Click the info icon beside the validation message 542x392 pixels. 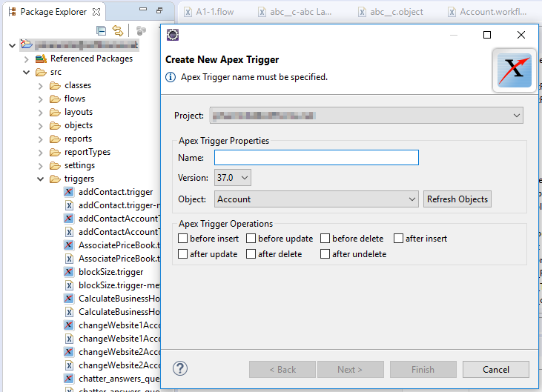click(171, 77)
